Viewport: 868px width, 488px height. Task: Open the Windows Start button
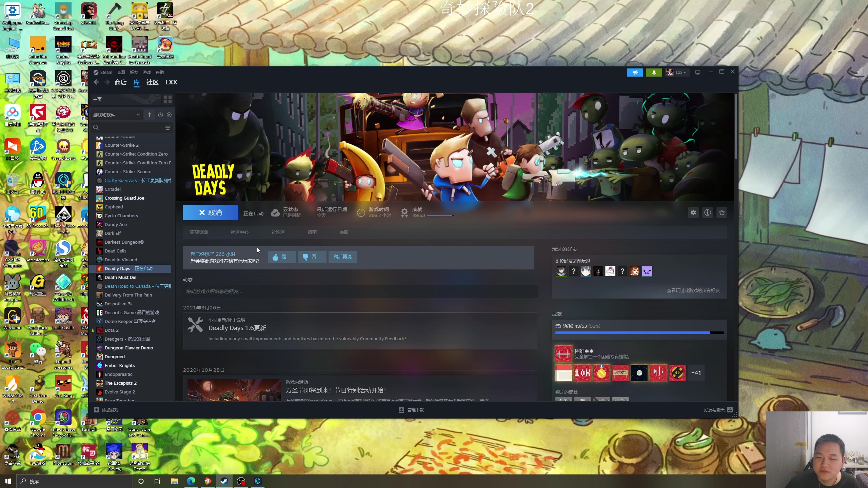click(x=8, y=481)
